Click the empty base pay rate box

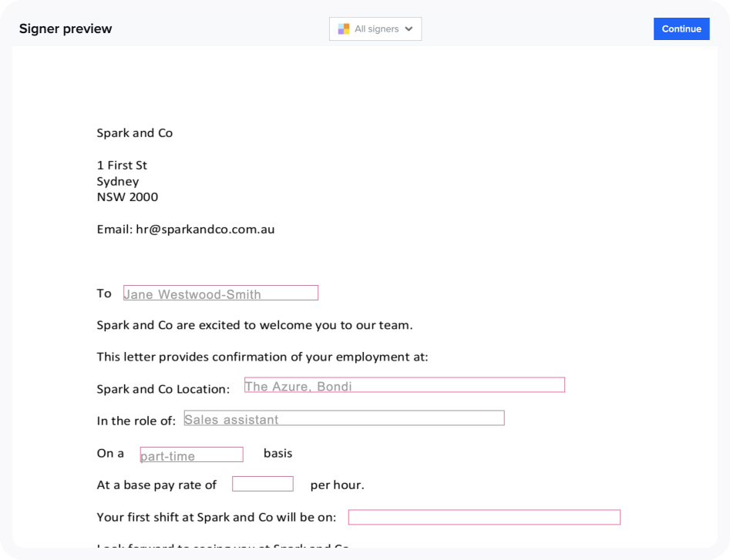click(x=262, y=483)
